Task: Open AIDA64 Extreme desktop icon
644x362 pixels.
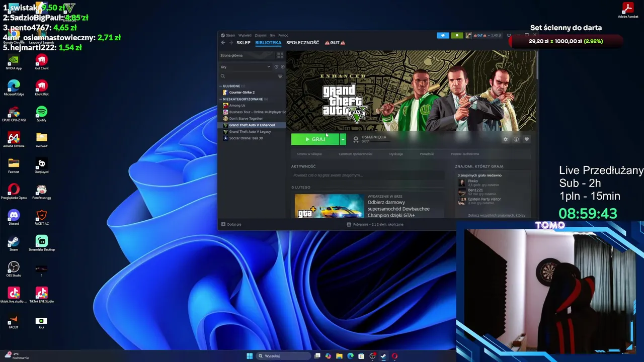Action: [14, 140]
